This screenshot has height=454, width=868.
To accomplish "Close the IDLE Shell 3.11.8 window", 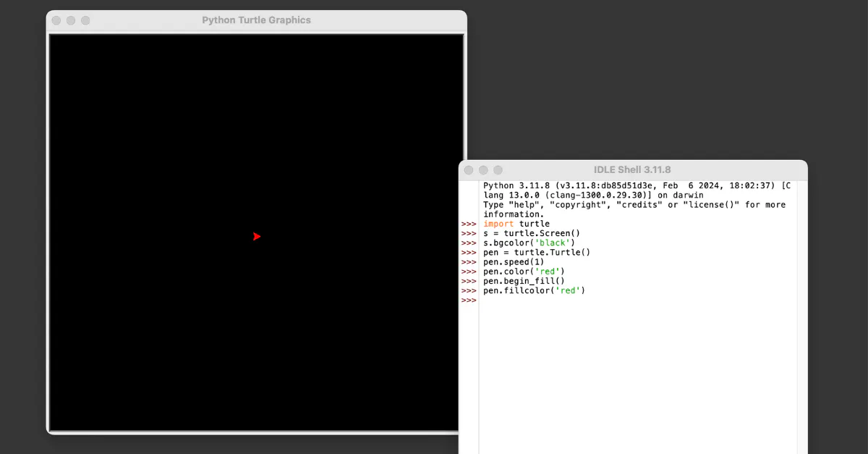I will point(469,170).
